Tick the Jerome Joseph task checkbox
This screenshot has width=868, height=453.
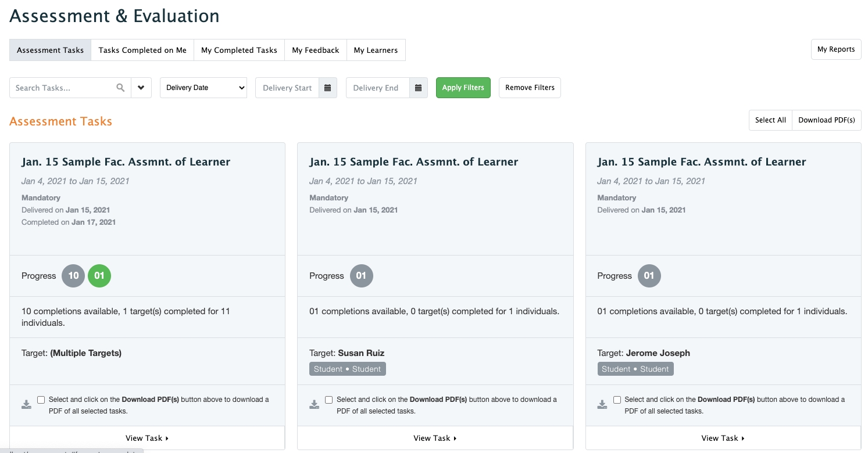click(x=617, y=400)
